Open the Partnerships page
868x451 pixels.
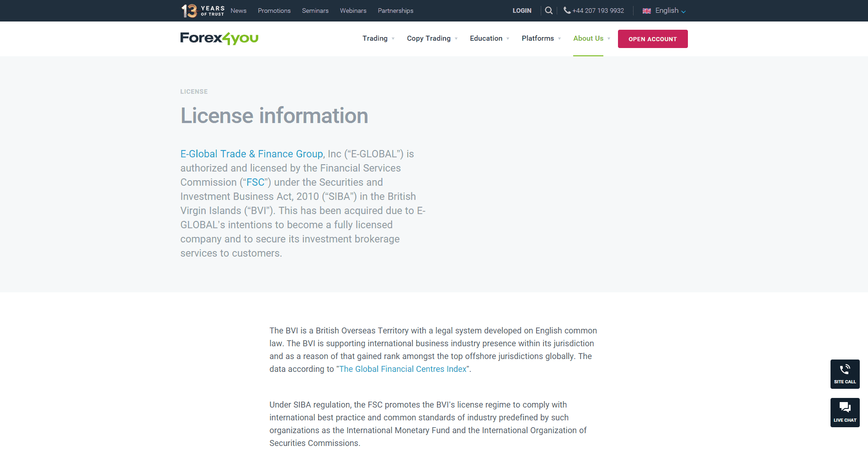click(x=395, y=11)
